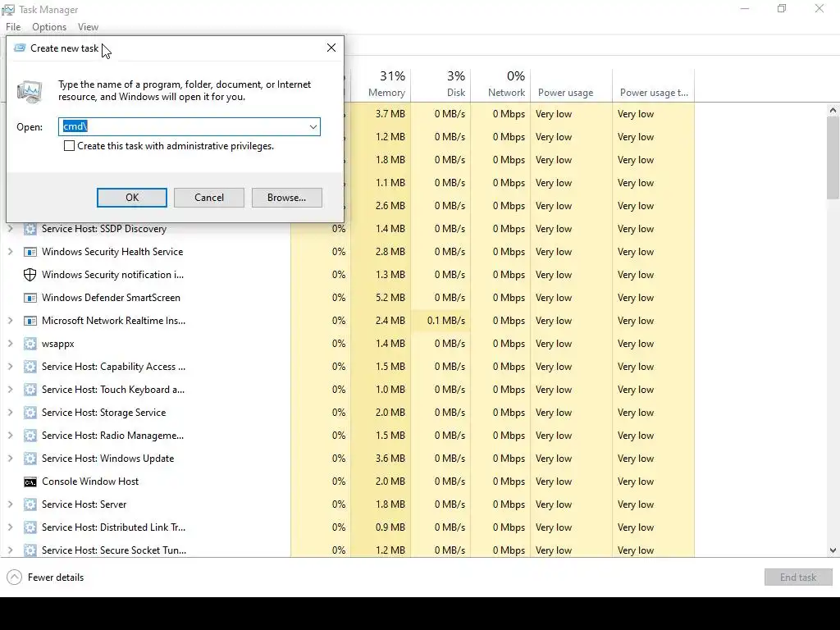This screenshot has height=630, width=840.
Task: Expand the wsappx process group
Action: pyautogui.click(x=10, y=344)
